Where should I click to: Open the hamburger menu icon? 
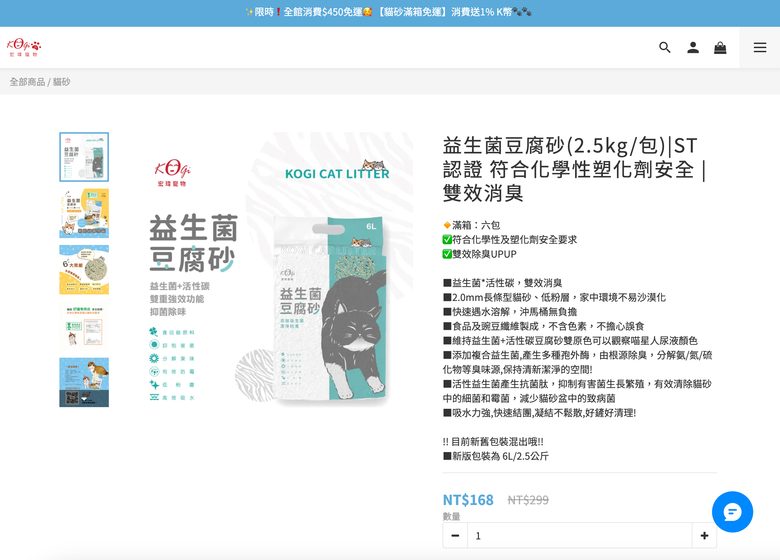point(760,48)
